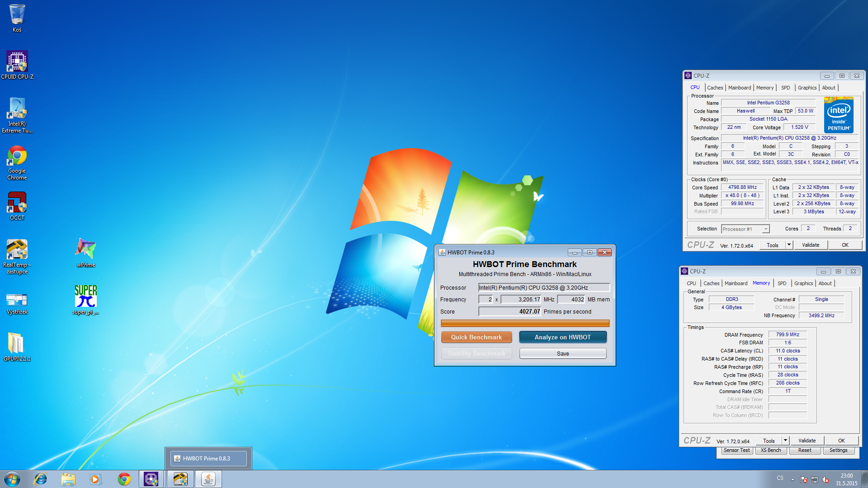The image size is (868, 488).
Task: Open Windows Explorer from the taskbar
Action: click(68, 479)
